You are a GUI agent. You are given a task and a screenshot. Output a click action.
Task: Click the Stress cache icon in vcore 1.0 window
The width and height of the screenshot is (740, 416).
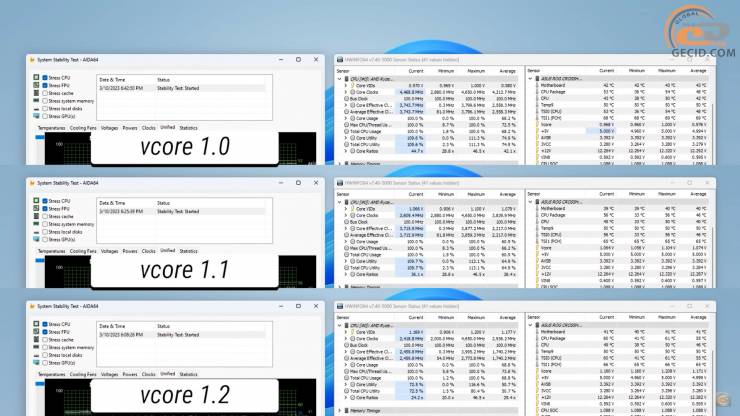pos(36,93)
